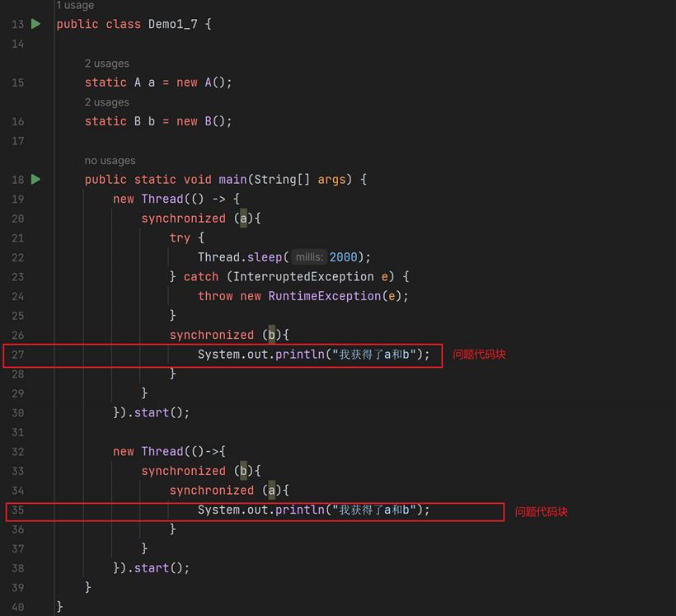This screenshot has height=616, width=676.
Task: Click the 'try' keyword on line 21
Action: coord(180,237)
